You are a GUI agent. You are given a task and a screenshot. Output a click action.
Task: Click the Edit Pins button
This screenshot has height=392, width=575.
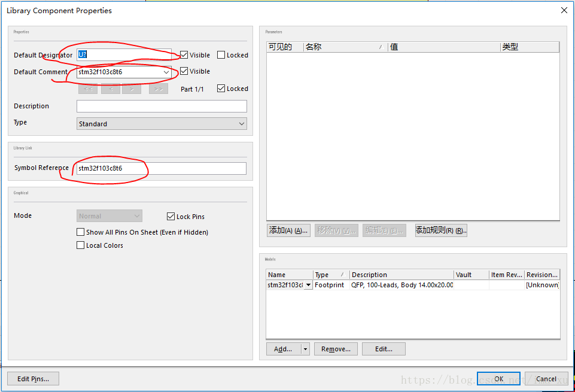33,378
